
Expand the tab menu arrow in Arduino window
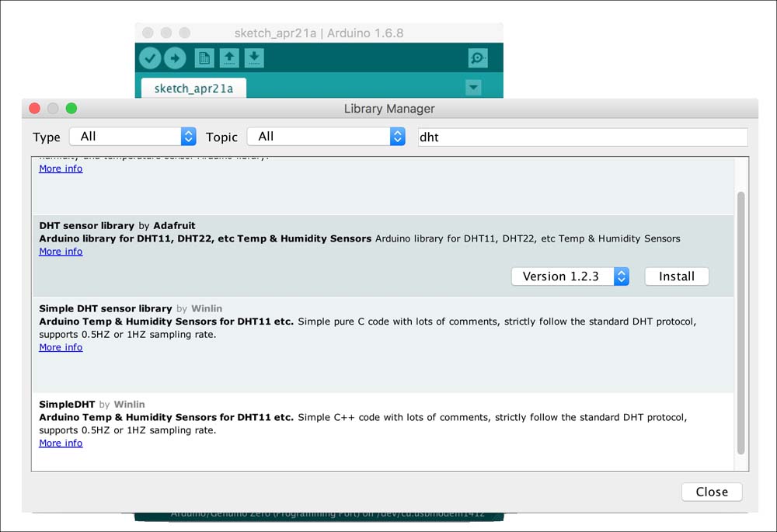(474, 88)
